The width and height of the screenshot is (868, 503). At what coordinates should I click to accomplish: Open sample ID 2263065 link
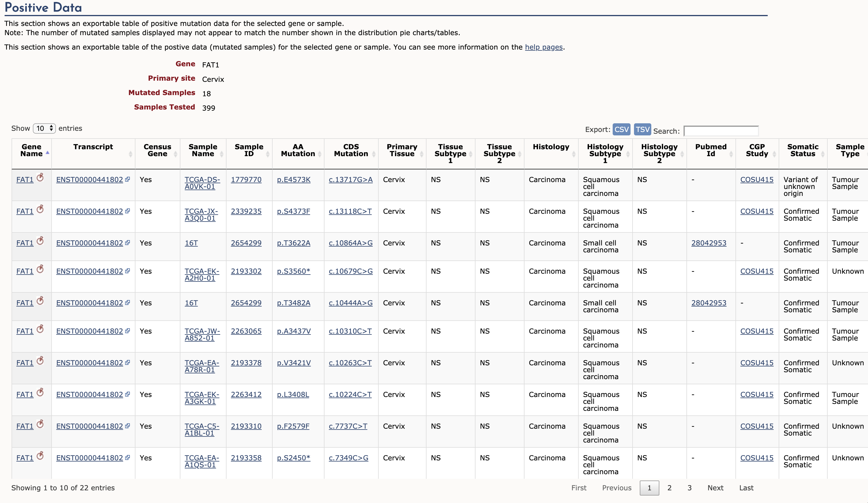[246, 331]
